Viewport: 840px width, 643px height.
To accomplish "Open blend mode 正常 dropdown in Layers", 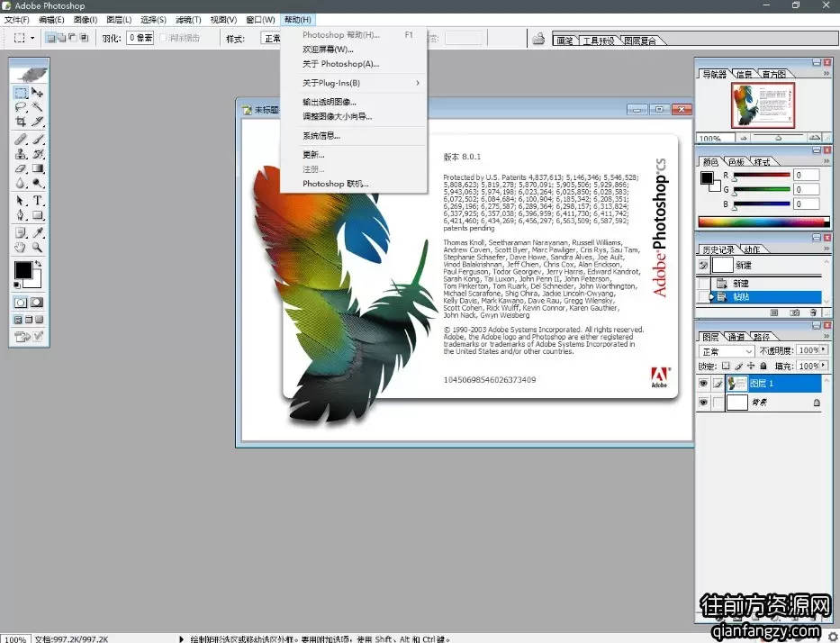I will (x=727, y=351).
